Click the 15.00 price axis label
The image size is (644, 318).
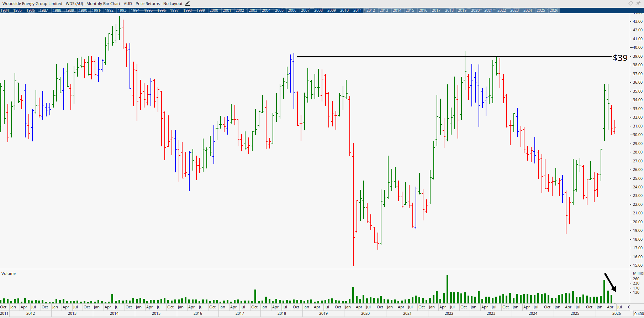point(638,265)
